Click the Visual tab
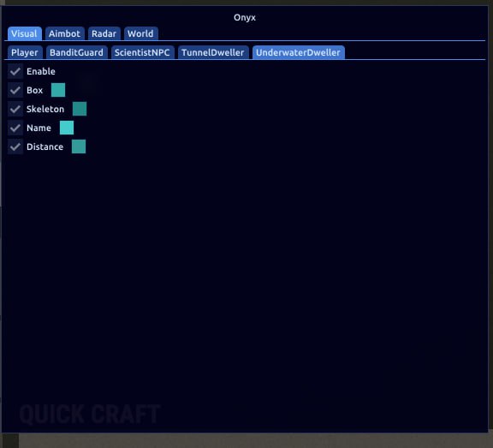 pyautogui.click(x=25, y=33)
